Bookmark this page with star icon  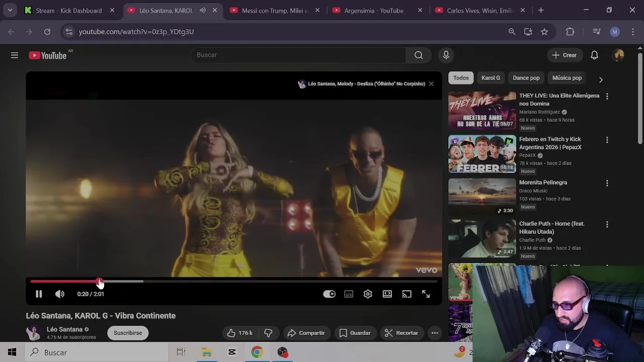pyautogui.click(x=544, y=32)
